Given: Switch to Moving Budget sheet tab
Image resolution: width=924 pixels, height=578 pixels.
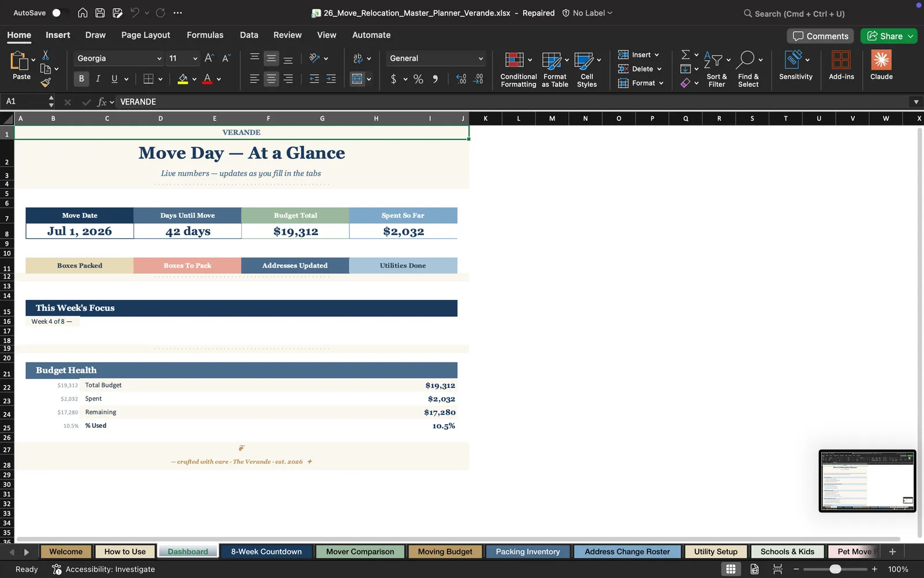Looking at the screenshot, I should [x=445, y=551].
